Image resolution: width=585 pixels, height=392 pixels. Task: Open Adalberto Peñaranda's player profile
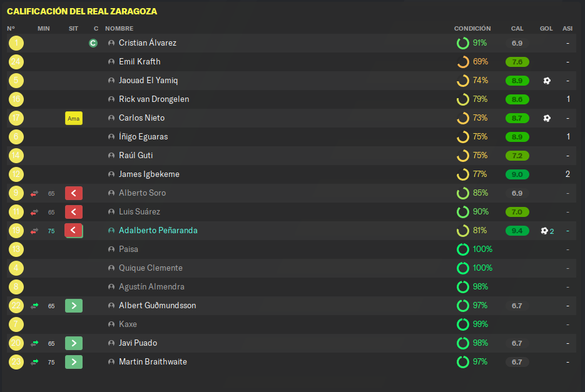pos(158,231)
